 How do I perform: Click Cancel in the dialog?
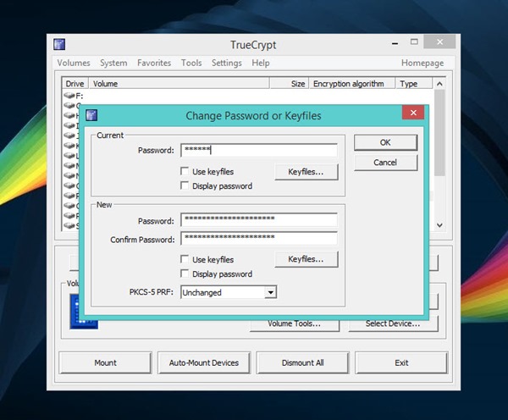385,163
